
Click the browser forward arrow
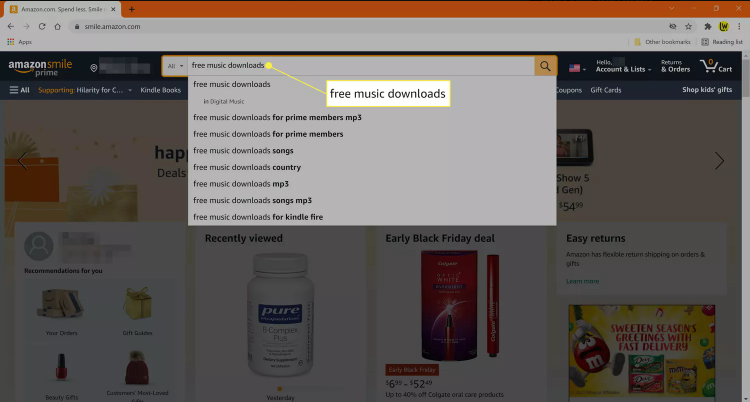coord(26,27)
